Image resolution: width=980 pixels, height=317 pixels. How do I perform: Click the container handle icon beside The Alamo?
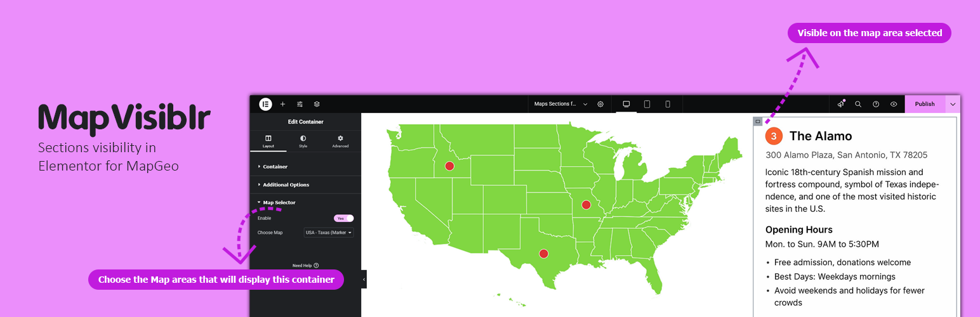tap(758, 121)
